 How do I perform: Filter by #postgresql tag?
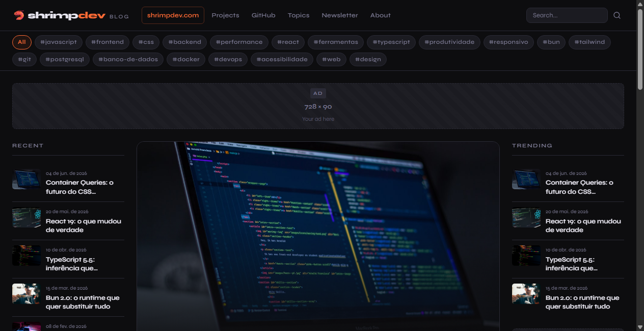65,60
